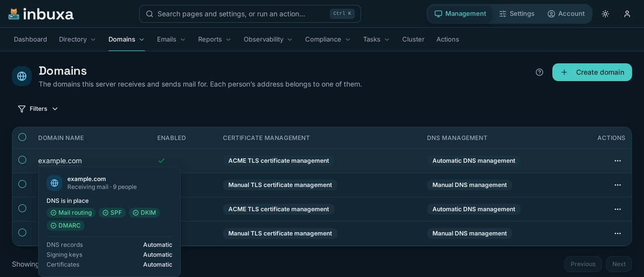This screenshot has height=277, width=644.
Task: Click the inbuxa logo
Action: tap(41, 14)
